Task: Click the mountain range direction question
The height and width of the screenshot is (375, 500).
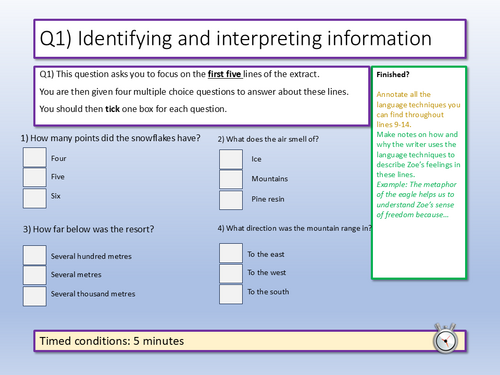Action: point(295,228)
